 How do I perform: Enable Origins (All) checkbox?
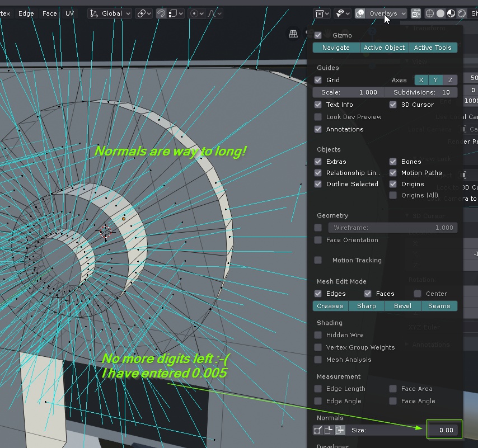[x=393, y=195]
